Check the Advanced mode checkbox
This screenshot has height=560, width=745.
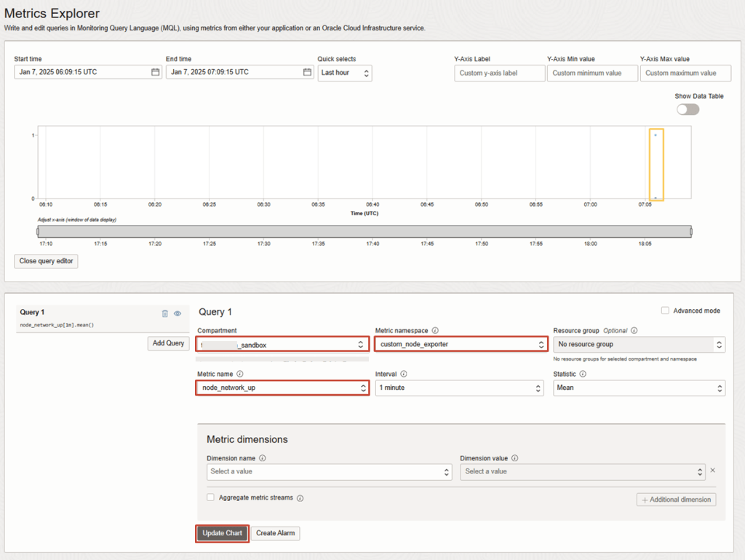click(665, 311)
